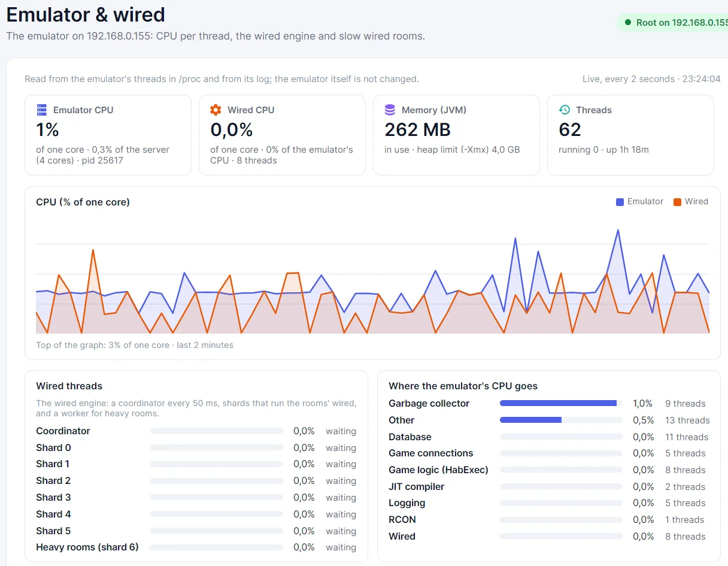728x566 pixels.
Task: Select the Game connections label
Action: pos(431,453)
